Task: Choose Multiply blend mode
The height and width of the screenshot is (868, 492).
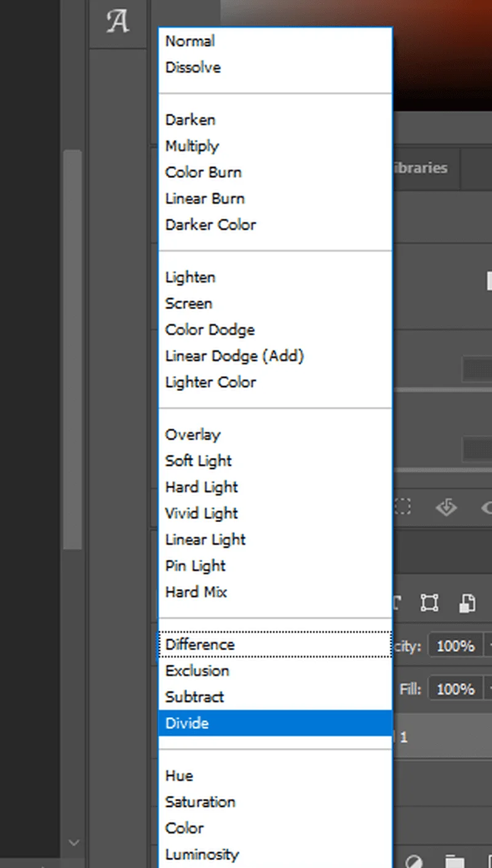Action: (x=275, y=147)
